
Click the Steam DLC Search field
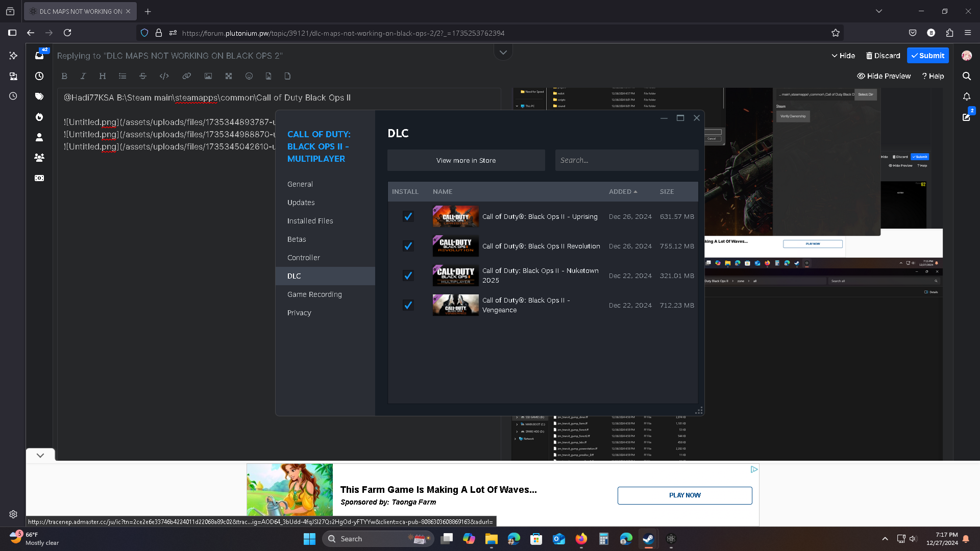click(626, 160)
